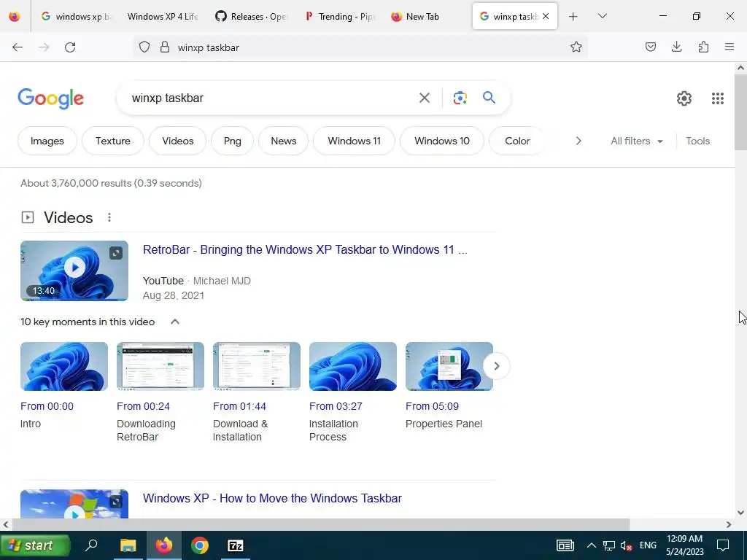Screen dimensions: 747x560
Task: Switch to Trending Pip tab
Action: tap(340, 17)
